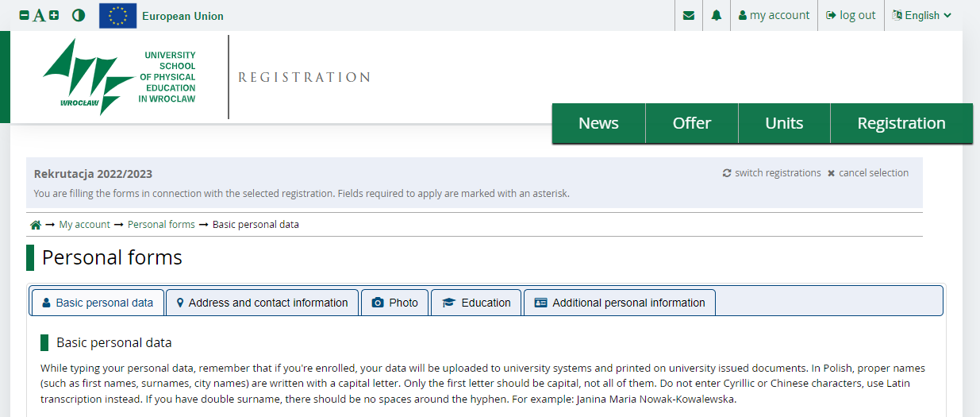Decrease font size with minus icon
The image size is (980, 417).
[x=24, y=15]
